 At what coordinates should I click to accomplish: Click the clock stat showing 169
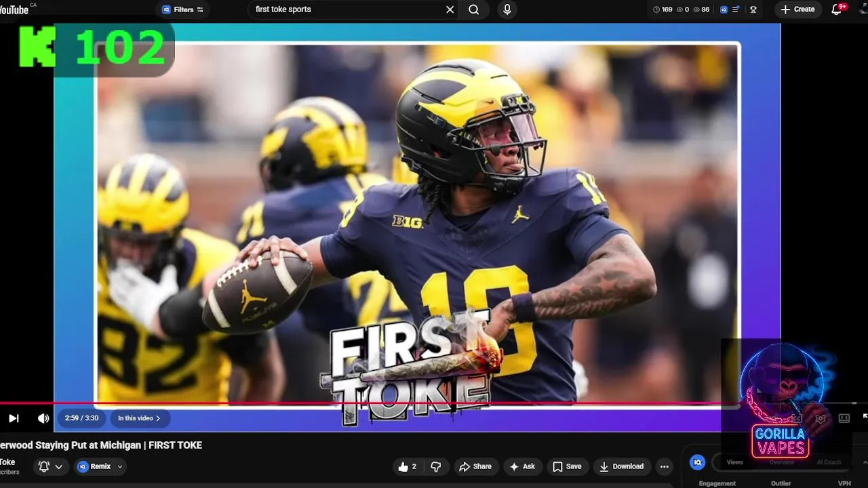point(663,9)
